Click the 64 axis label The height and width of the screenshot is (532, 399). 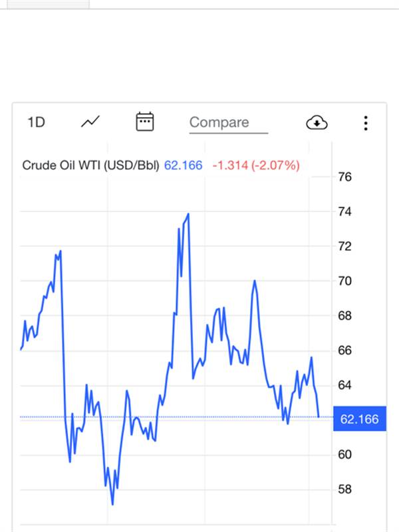(x=344, y=385)
